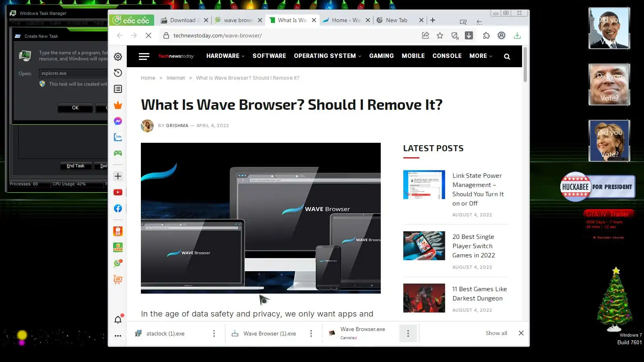Open the MOBILE navigation item

[413, 56]
